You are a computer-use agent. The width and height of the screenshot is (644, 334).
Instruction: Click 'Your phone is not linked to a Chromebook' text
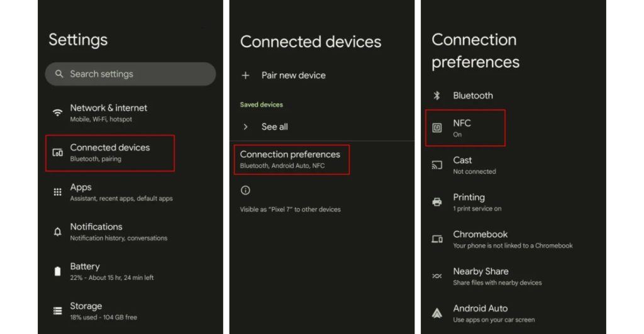click(x=513, y=246)
